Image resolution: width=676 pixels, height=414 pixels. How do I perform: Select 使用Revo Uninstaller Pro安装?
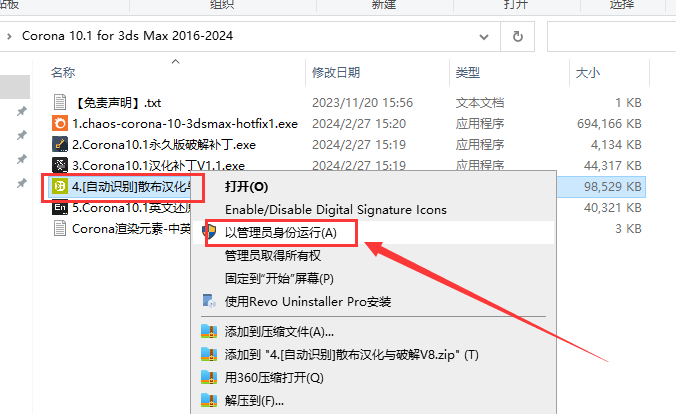308,301
